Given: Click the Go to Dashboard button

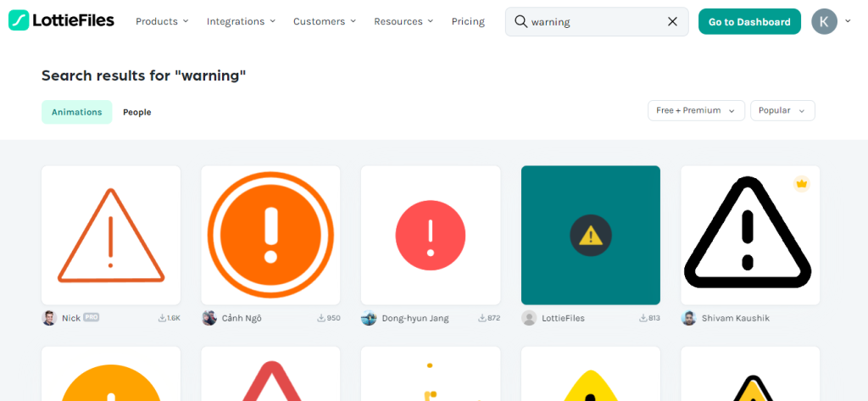Looking at the screenshot, I should pyautogui.click(x=749, y=22).
